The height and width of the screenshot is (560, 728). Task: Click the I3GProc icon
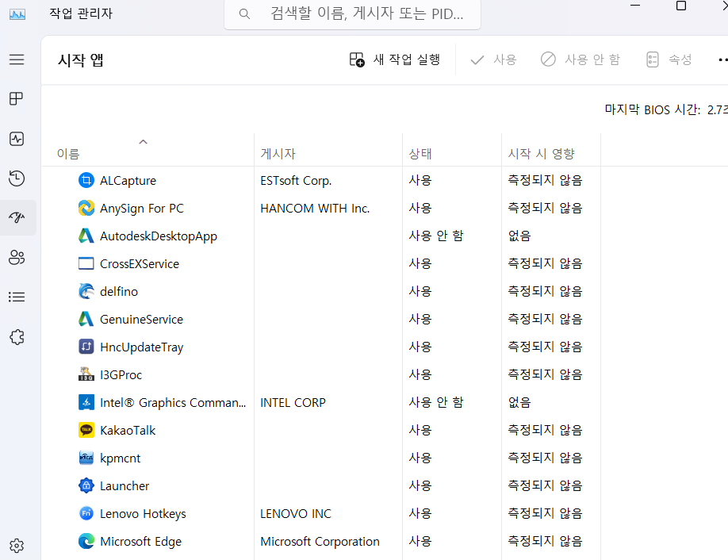[86, 374]
